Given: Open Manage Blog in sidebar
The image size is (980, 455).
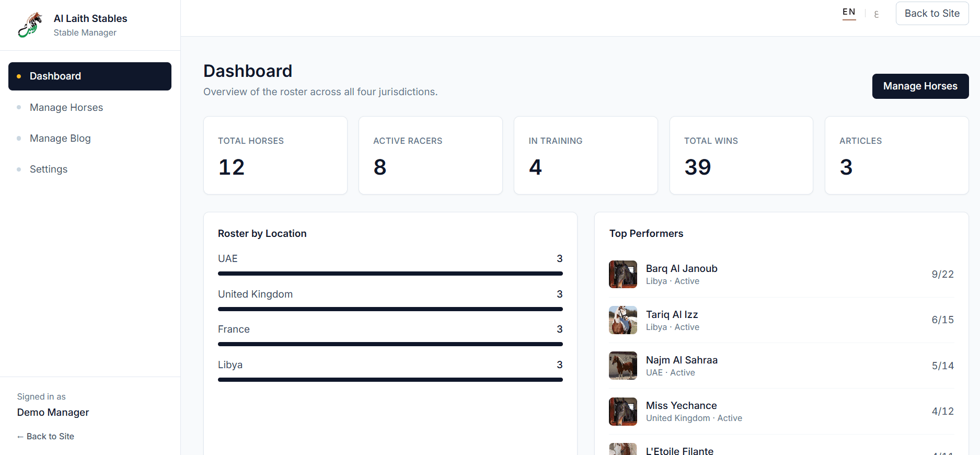Looking at the screenshot, I should pyautogui.click(x=90, y=138).
